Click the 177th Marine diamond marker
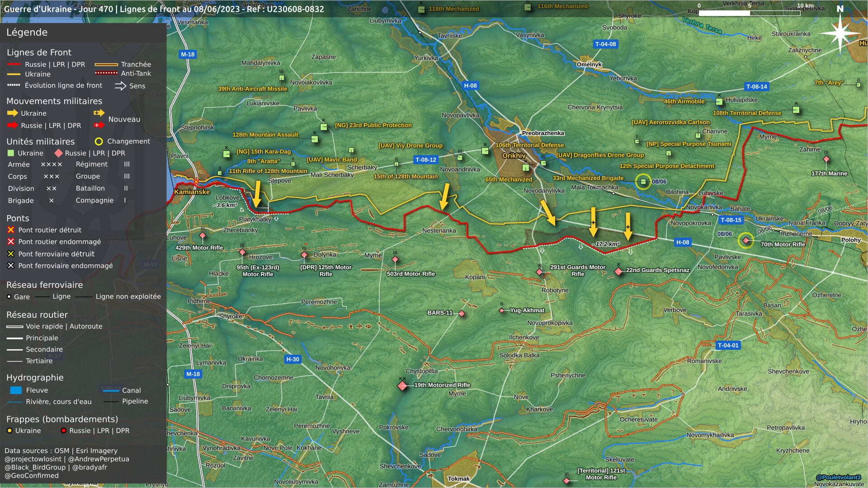The image size is (868, 488). [x=826, y=159]
